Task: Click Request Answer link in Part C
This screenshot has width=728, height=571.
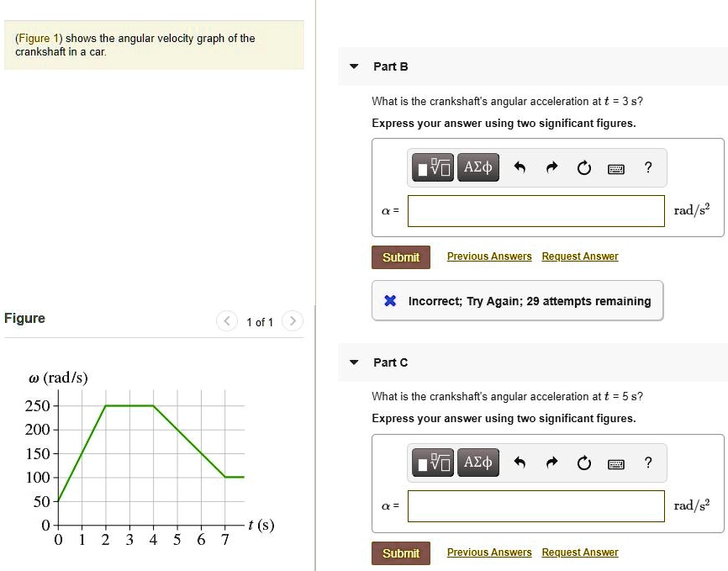Action: 580,552
